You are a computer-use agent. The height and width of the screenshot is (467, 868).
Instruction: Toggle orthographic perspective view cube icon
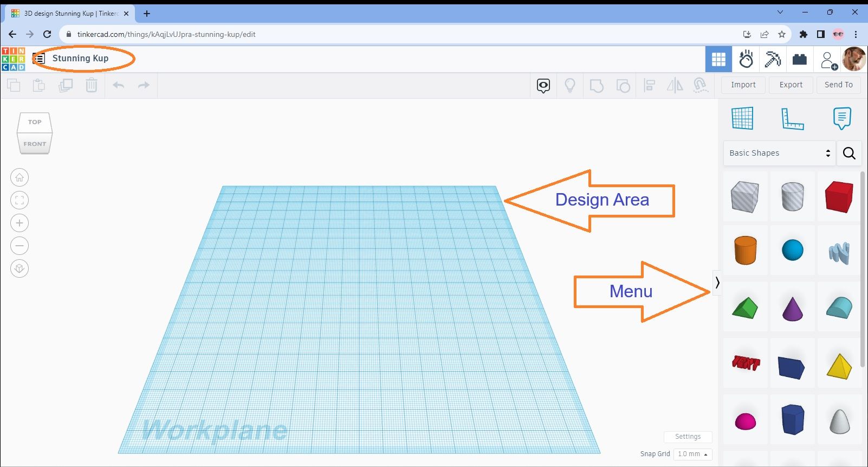pyautogui.click(x=20, y=268)
